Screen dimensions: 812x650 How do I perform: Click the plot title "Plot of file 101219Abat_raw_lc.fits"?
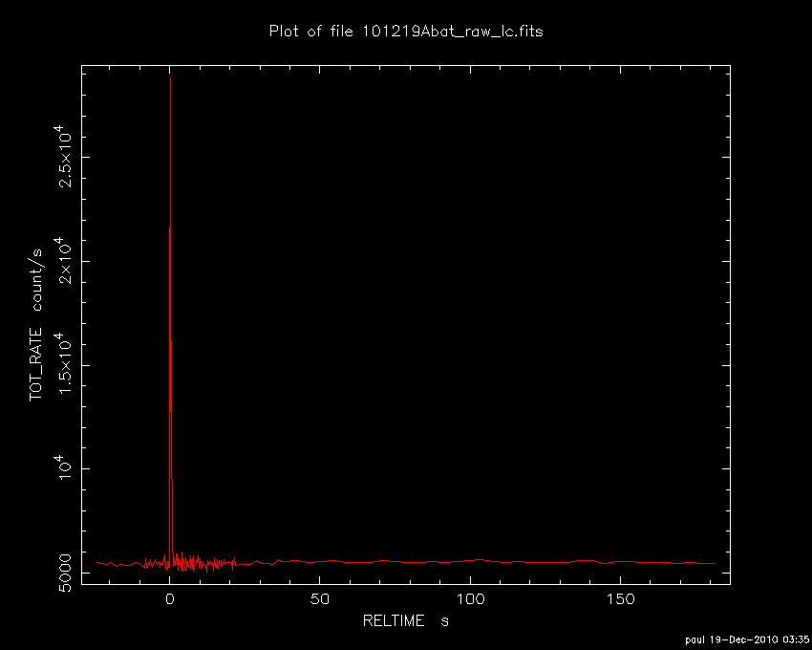click(406, 32)
